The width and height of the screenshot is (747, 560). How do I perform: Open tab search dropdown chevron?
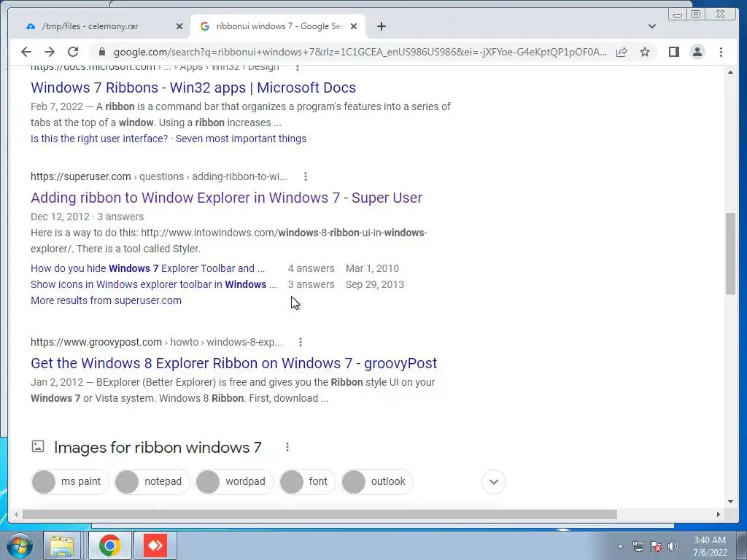(x=652, y=26)
